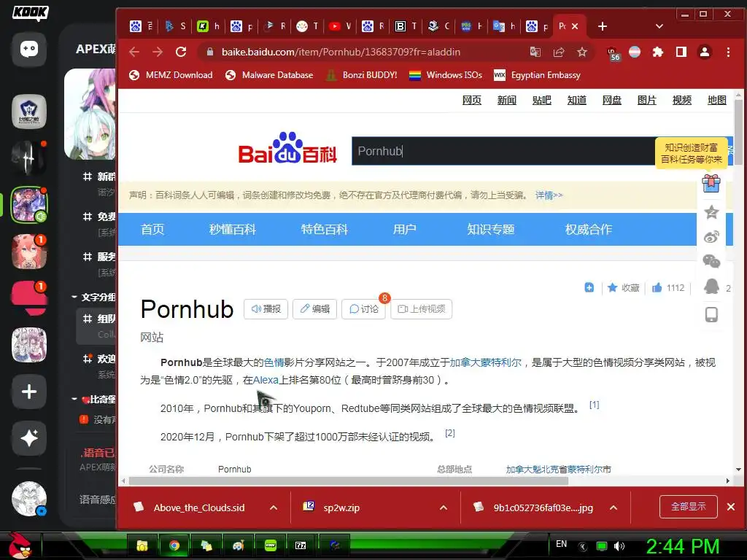Image resolution: width=747 pixels, height=560 pixels.
Task: Select the 用户 navigation tab
Action: click(x=404, y=230)
